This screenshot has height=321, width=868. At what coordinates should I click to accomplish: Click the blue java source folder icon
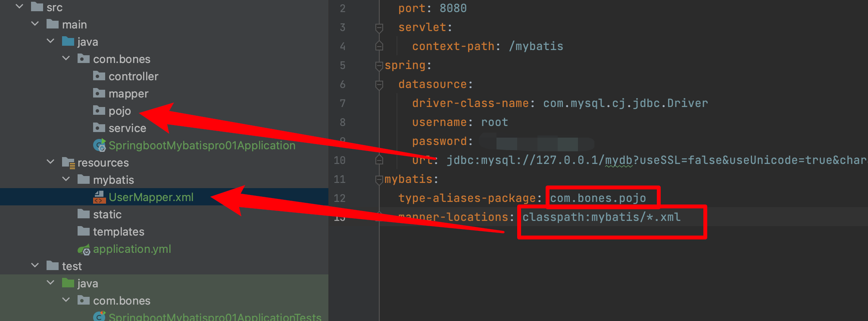tap(68, 41)
